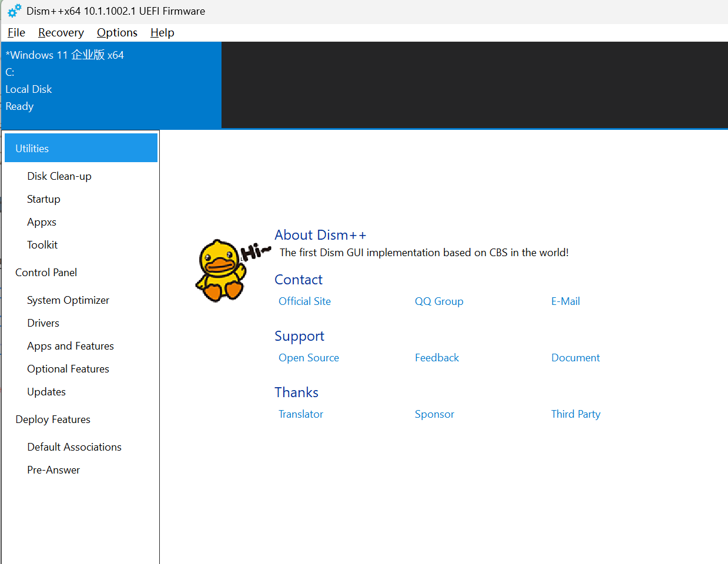The height and width of the screenshot is (564, 728).
Task: Click the Dism++ gear logo in the title bar
Action: [14, 11]
